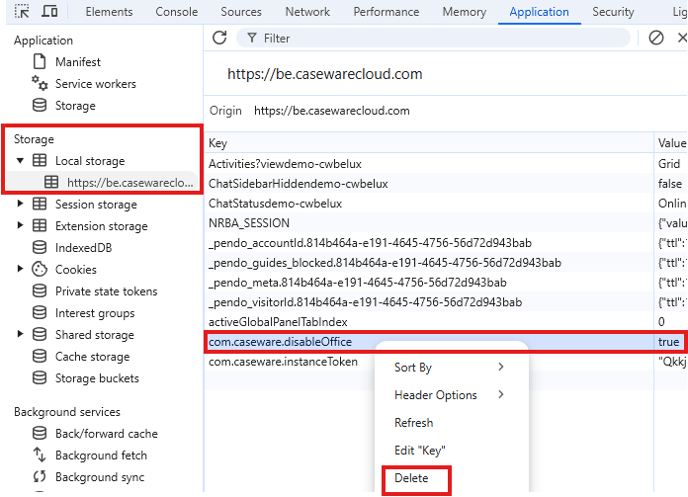
Task: Click the Manifest file icon
Action: pos(39,62)
